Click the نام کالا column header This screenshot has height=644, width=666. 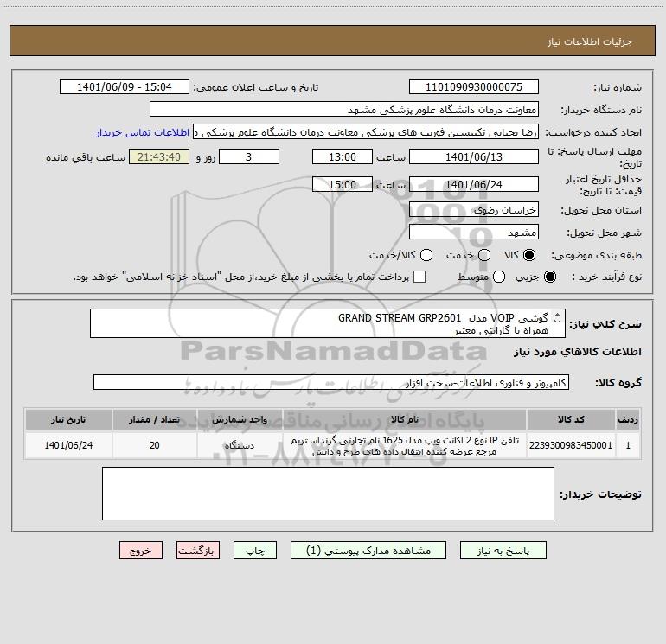tap(405, 419)
